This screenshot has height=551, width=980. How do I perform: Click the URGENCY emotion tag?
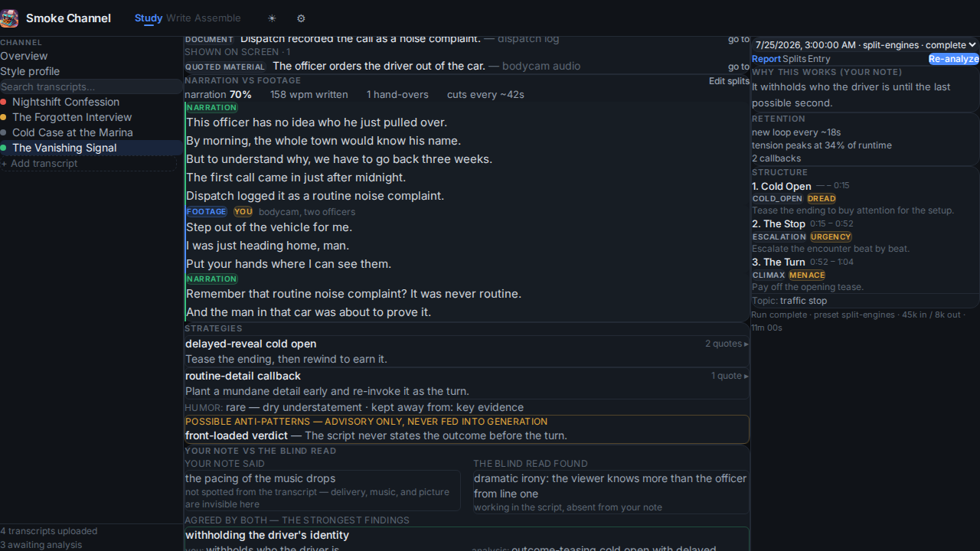[831, 237]
